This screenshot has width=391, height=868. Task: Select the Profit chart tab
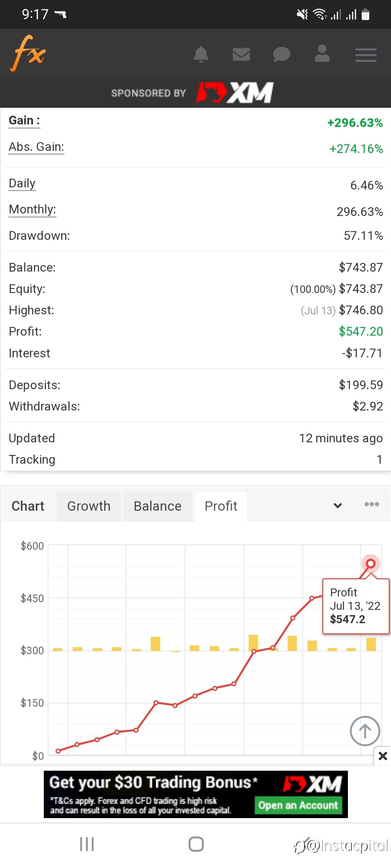click(221, 506)
